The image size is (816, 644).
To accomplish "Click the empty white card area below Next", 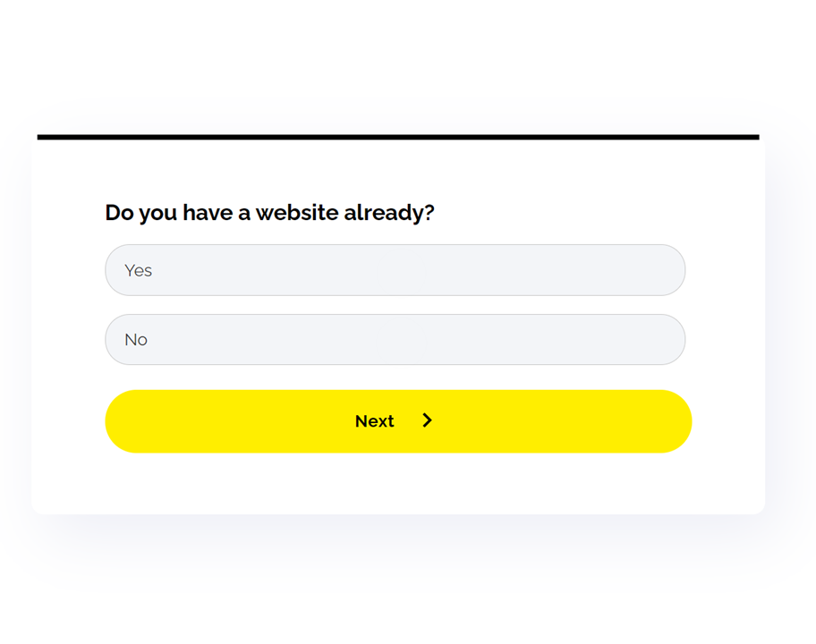I will pos(398,484).
